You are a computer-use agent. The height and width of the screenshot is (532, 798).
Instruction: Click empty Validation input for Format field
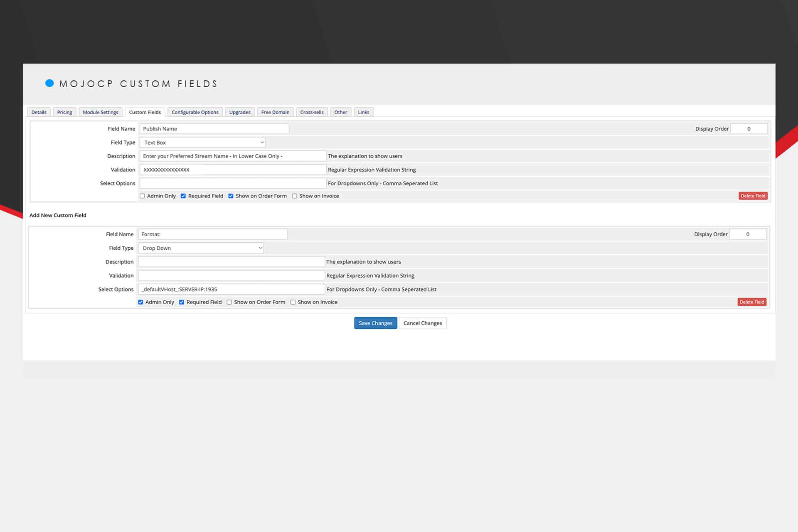[x=232, y=276]
